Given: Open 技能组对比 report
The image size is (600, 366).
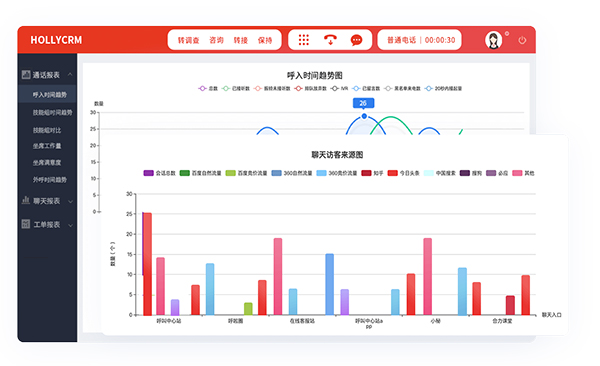Looking at the screenshot, I should point(47,130).
